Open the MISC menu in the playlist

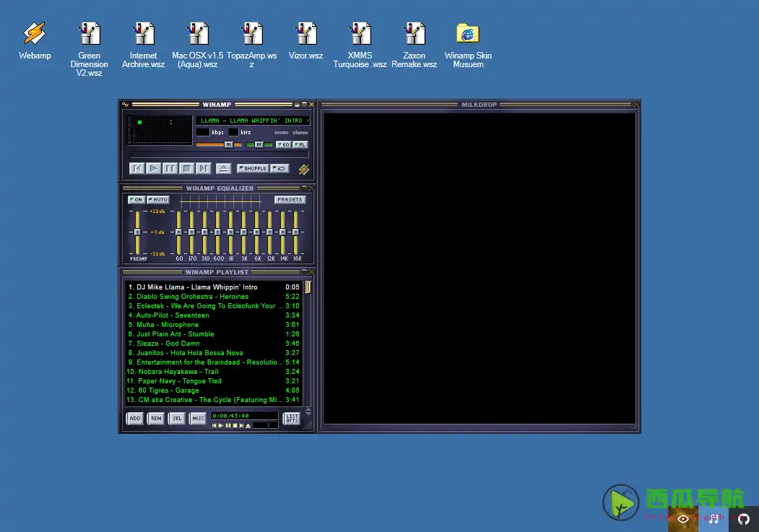(x=197, y=418)
